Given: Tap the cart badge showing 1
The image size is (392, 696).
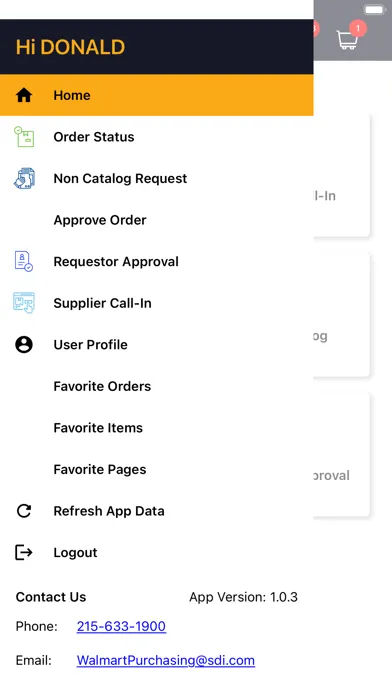Looking at the screenshot, I should click(358, 28).
